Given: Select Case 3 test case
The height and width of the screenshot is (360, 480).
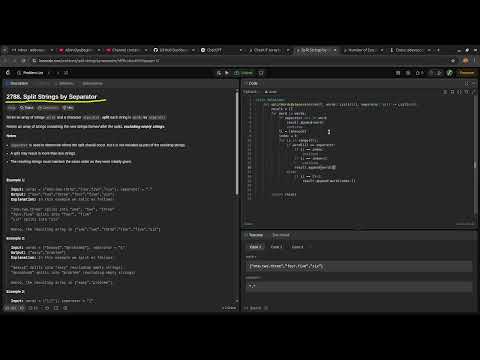Looking at the screenshot, I should tap(298, 247).
